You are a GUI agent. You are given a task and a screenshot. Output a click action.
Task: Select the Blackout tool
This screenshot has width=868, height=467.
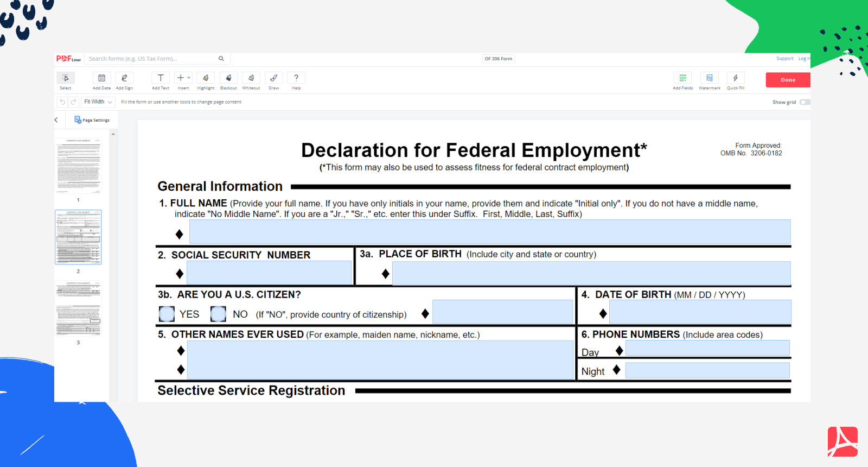coord(228,79)
